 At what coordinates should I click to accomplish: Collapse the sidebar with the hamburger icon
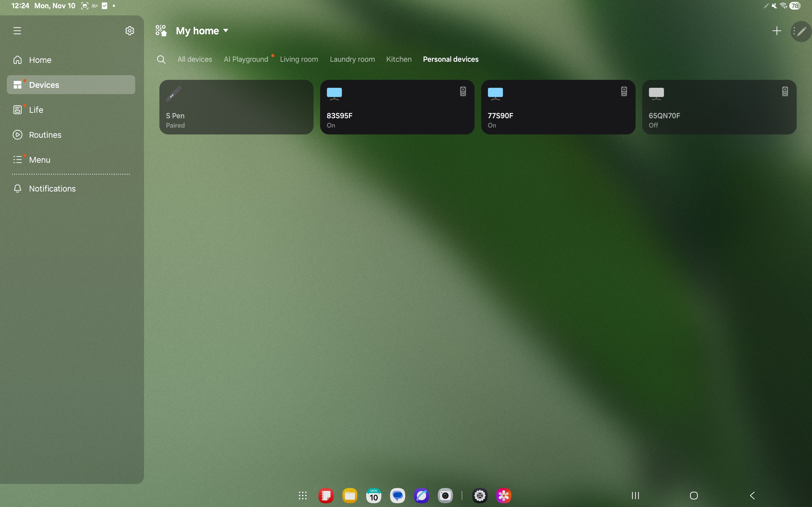(x=17, y=31)
